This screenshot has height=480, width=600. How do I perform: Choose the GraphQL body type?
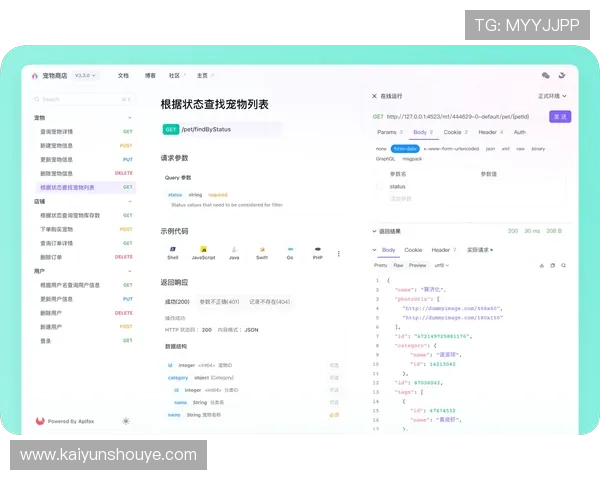385,158
